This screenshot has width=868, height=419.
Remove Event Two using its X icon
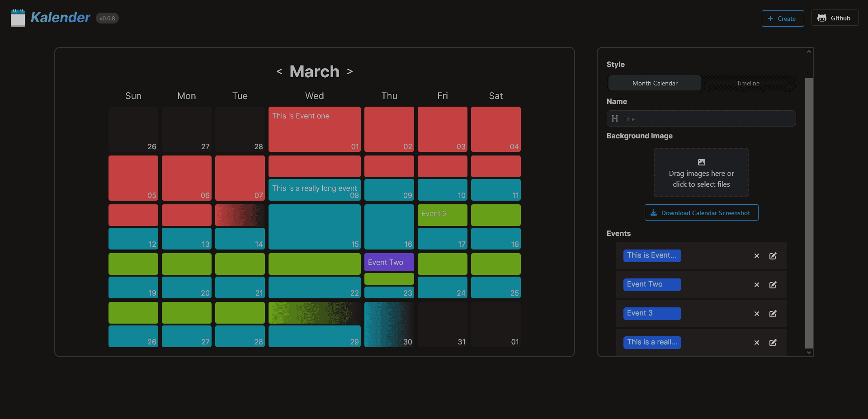757,285
